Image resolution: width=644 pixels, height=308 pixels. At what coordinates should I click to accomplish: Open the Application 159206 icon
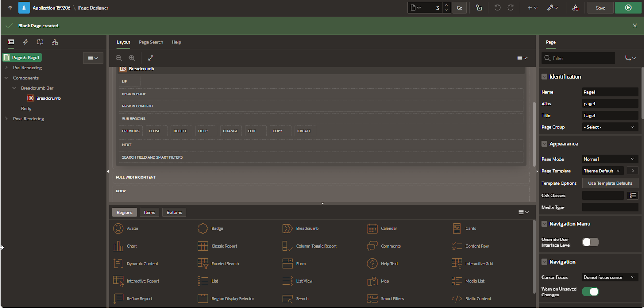point(24,8)
